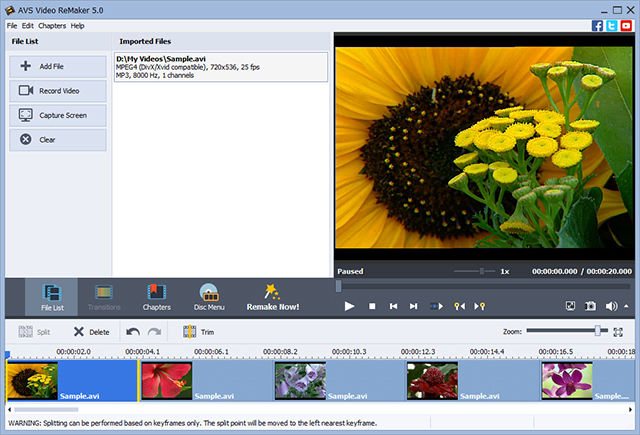Go to the next frame
The image size is (640, 435).
pos(413,306)
